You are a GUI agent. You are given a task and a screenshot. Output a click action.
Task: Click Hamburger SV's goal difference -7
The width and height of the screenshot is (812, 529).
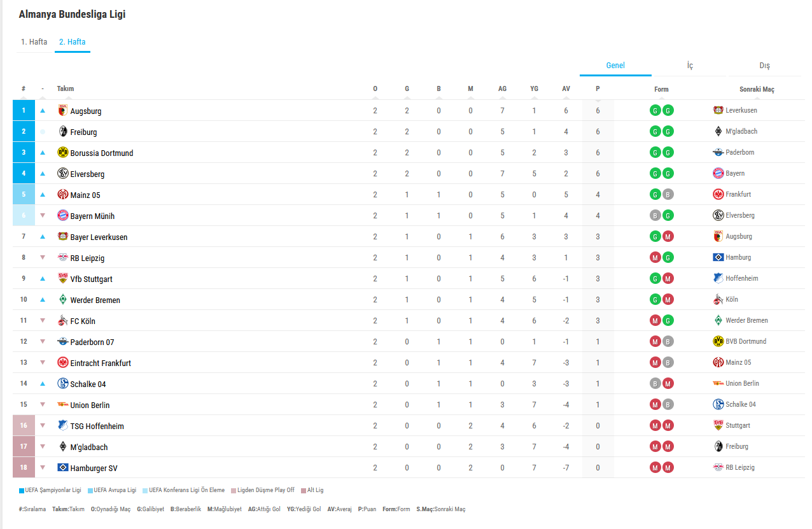click(566, 468)
